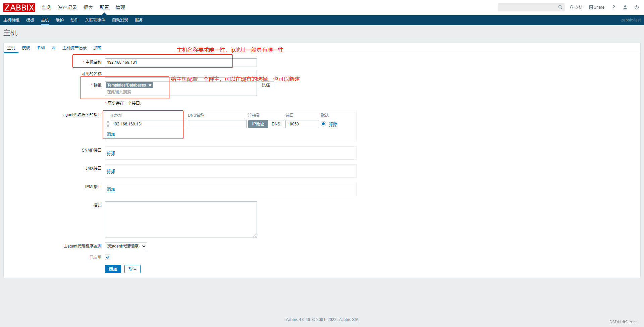
Task: Click 添加 in SNMP接口 row
Action: [111, 153]
